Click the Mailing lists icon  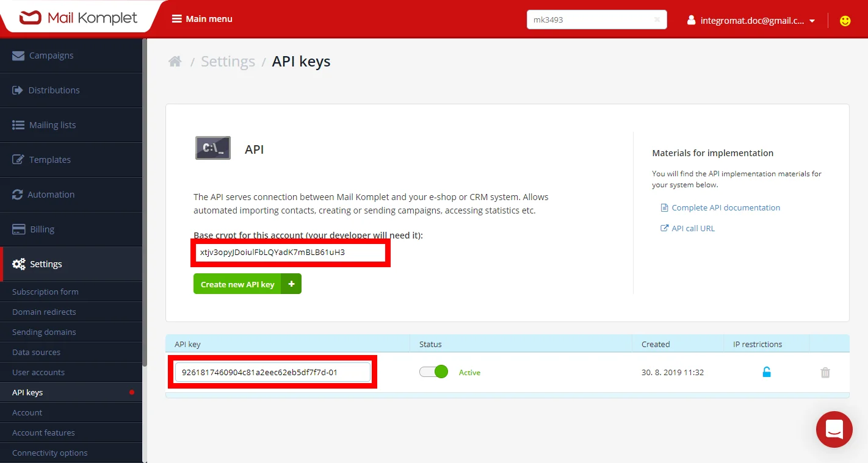pyautogui.click(x=18, y=125)
